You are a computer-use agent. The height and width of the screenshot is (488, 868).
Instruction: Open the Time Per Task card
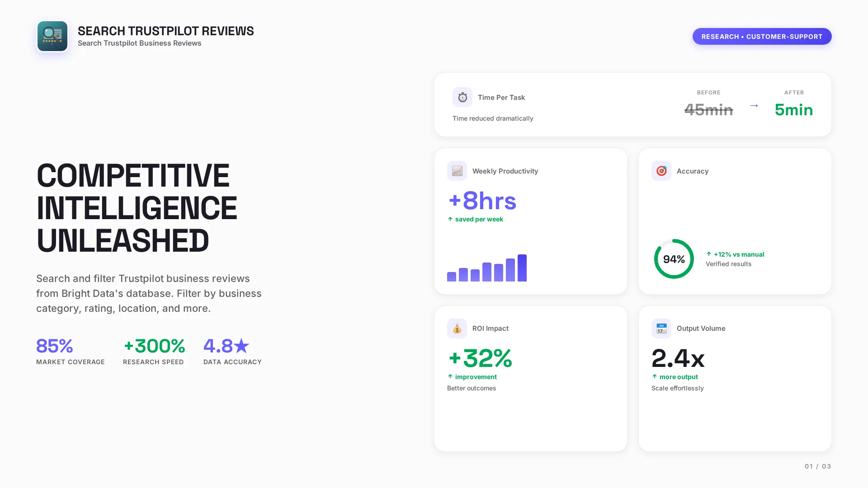[x=633, y=104]
